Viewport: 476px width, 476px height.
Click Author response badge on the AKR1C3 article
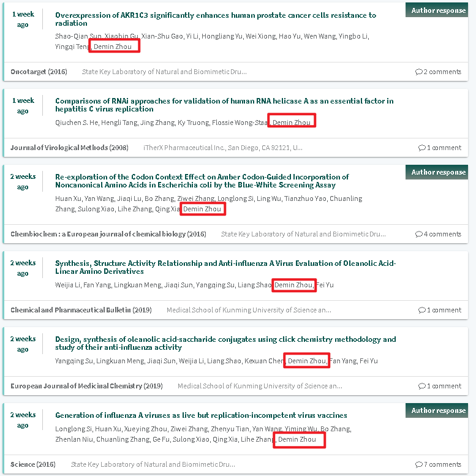[438, 10]
